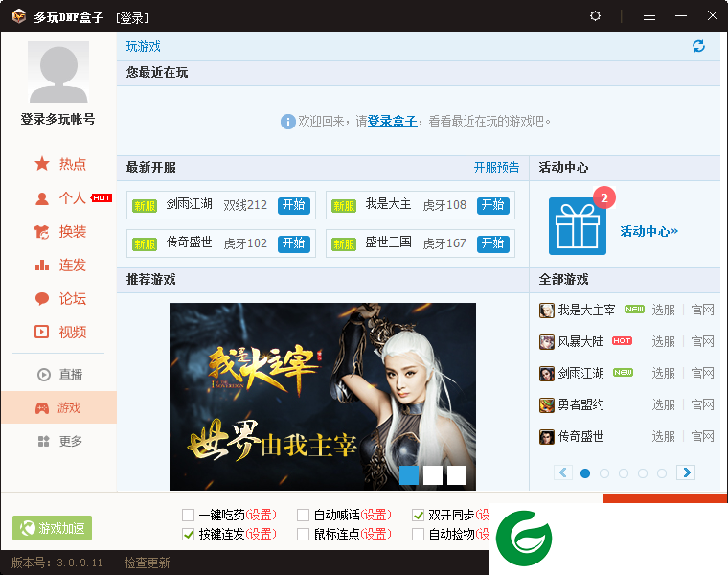The width and height of the screenshot is (728, 575).
Task: Open 视频 section in sidebar
Action: click(60, 333)
